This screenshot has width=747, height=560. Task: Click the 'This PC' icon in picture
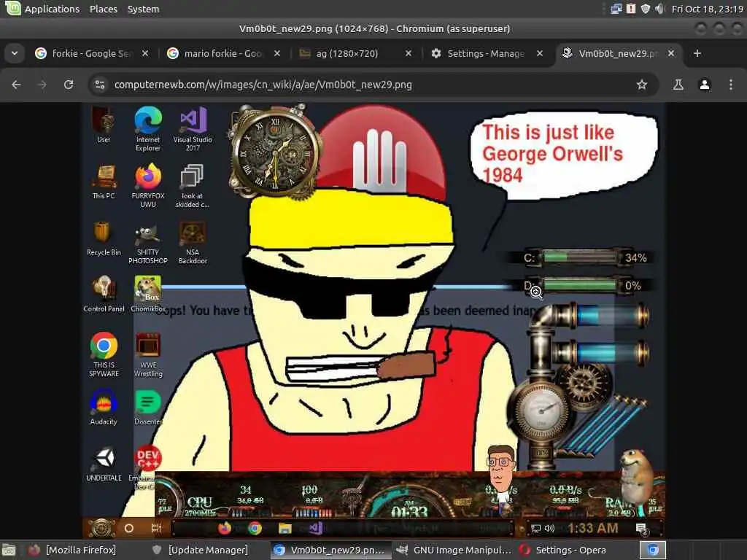[x=104, y=182]
